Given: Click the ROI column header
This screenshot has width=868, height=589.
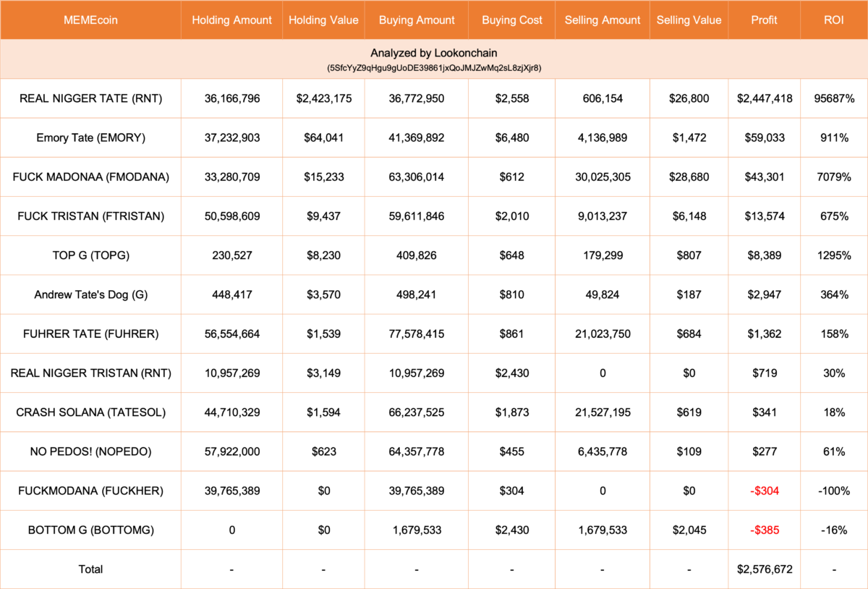Looking at the screenshot, I should [x=834, y=20].
